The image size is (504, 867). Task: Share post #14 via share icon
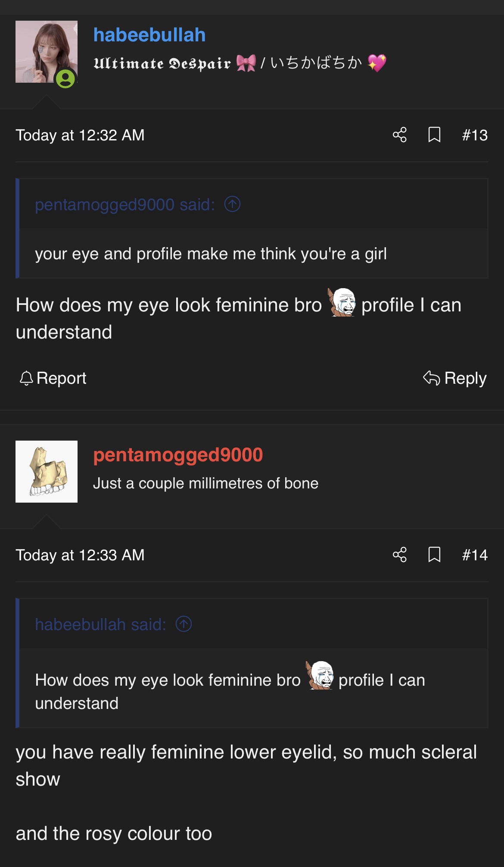(x=400, y=555)
